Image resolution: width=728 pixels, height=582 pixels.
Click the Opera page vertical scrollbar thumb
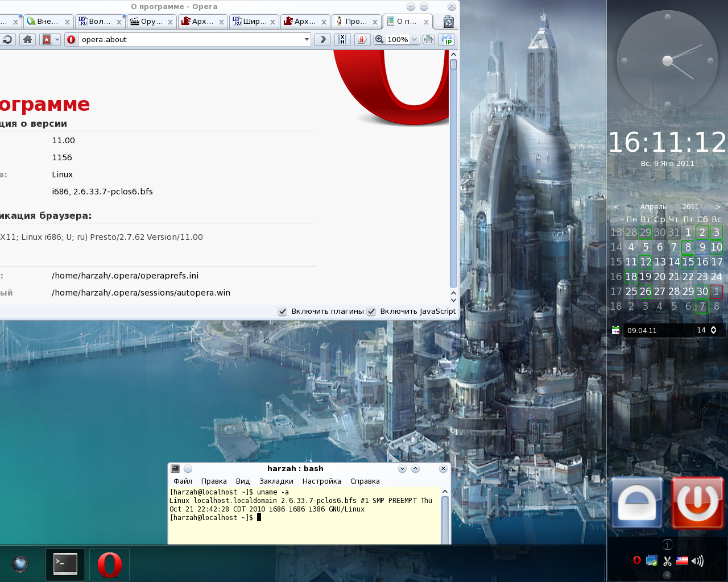(x=453, y=64)
